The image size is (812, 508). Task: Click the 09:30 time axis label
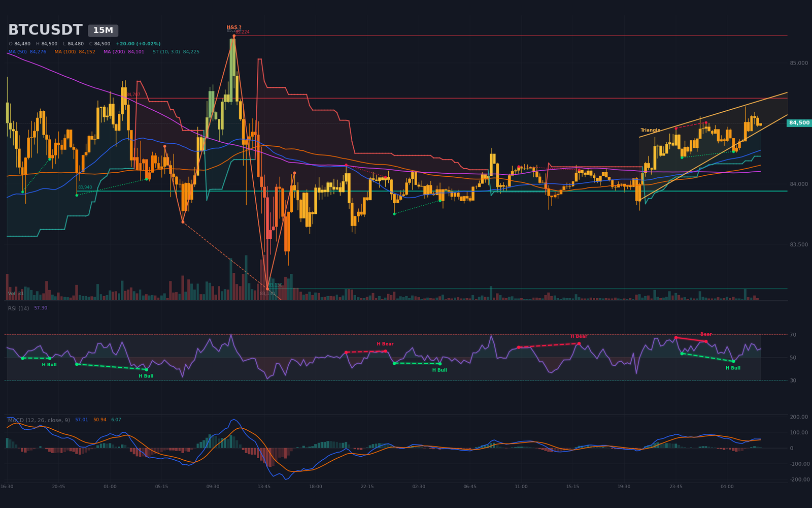coord(213,487)
